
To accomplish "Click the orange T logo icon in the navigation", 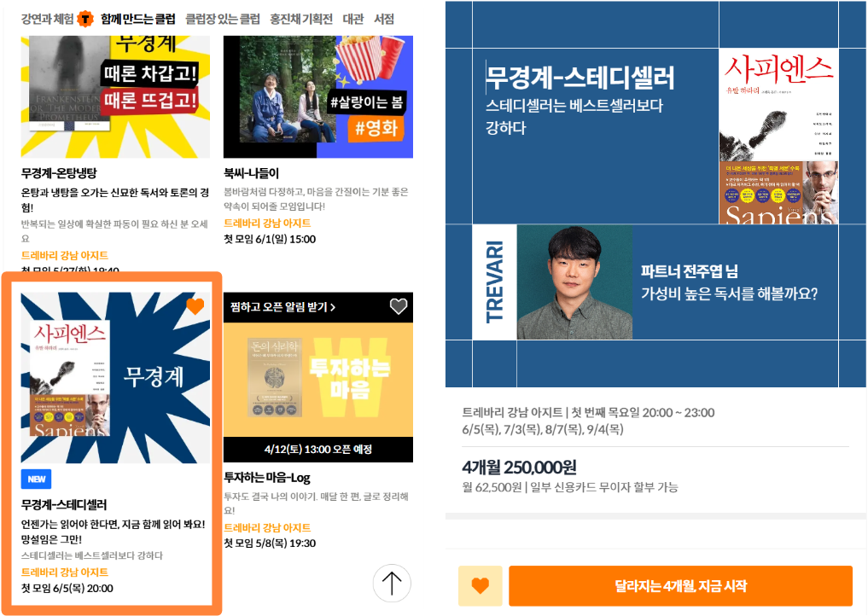I will click(84, 19).
